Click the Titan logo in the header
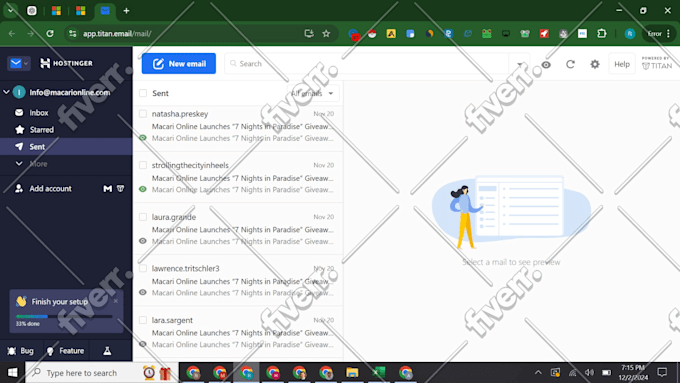 657,63
